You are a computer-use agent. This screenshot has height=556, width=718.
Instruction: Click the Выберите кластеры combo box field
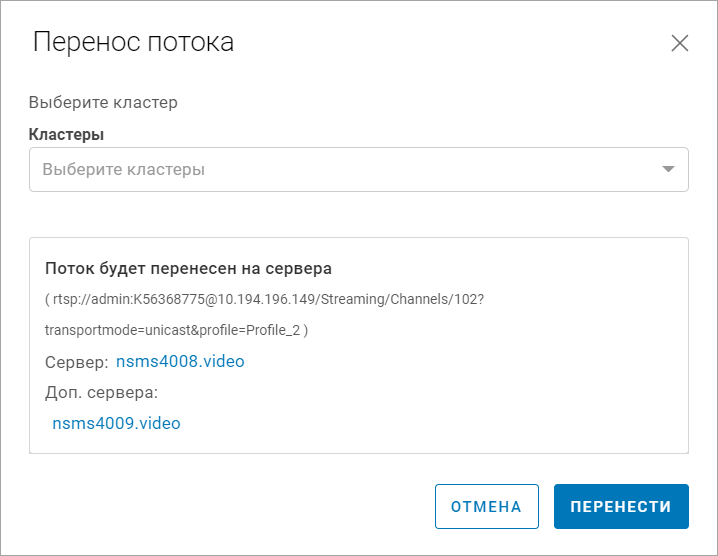pyautogui.click(x=340, y=169)
